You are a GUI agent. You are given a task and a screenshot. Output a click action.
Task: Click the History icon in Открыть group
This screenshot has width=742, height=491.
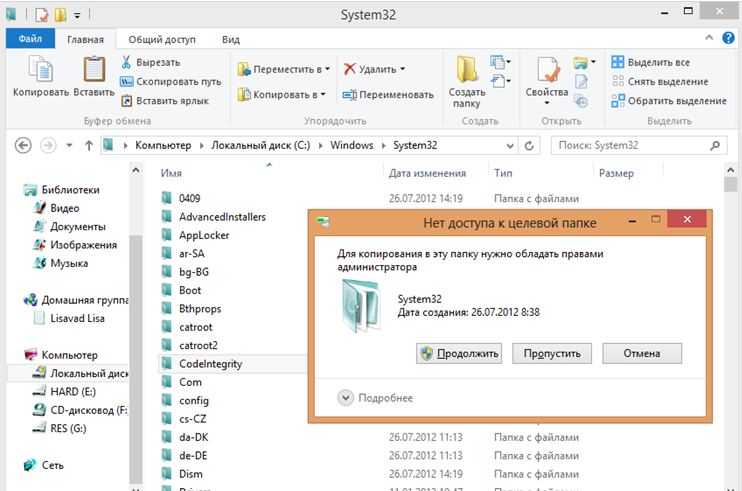coord(581,101)
